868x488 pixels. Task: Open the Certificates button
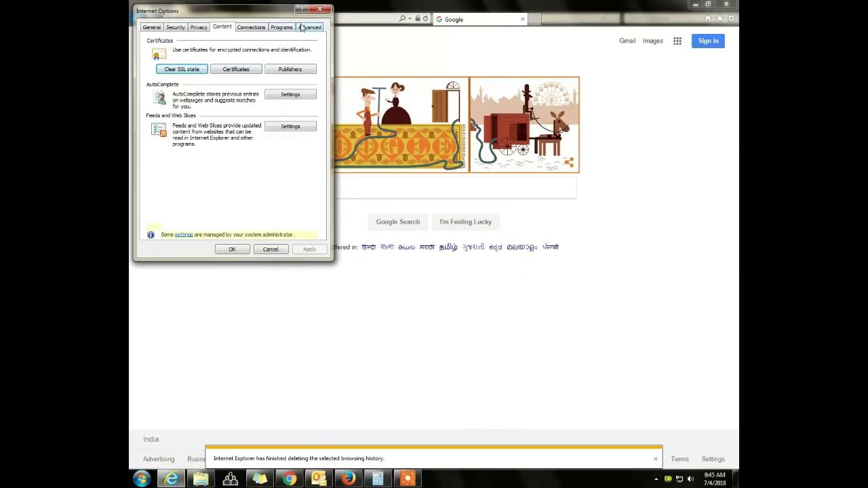tap(236, 69)
